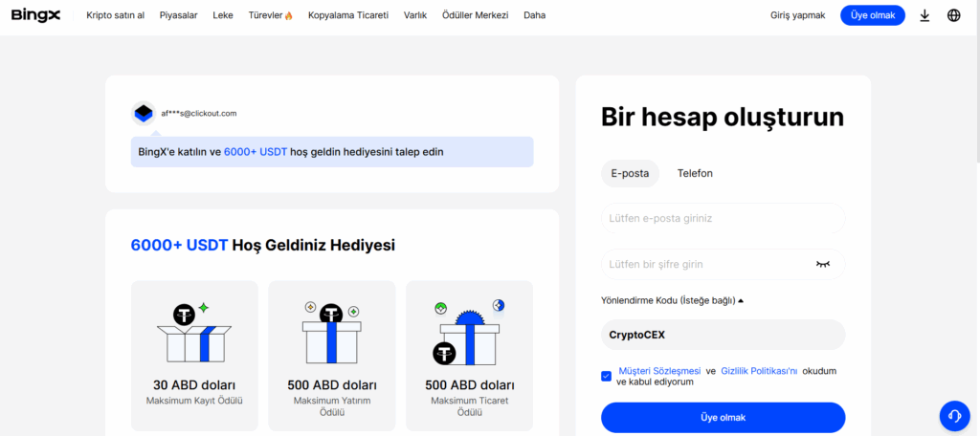Viewport: 980px width, 436px height.
Task: Click the Hoş Geldiniz Hediyesi heading
Action: tap(314, 245)
